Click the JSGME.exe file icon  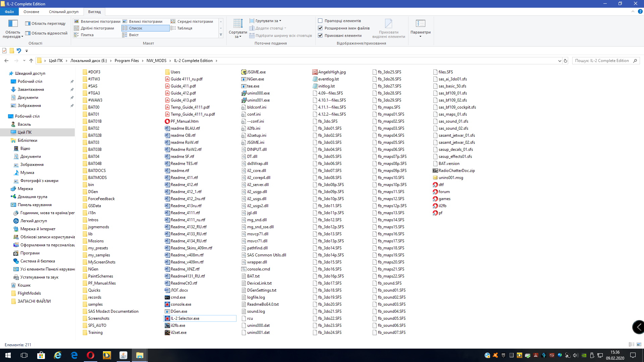tap(244, 72)
